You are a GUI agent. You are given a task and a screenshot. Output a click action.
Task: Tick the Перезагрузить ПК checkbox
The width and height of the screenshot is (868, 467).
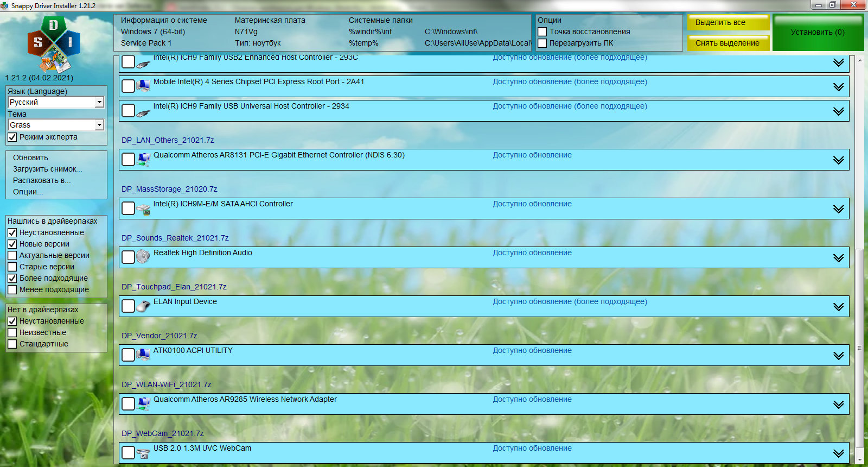pyautogui.click(x=542, y=43)
